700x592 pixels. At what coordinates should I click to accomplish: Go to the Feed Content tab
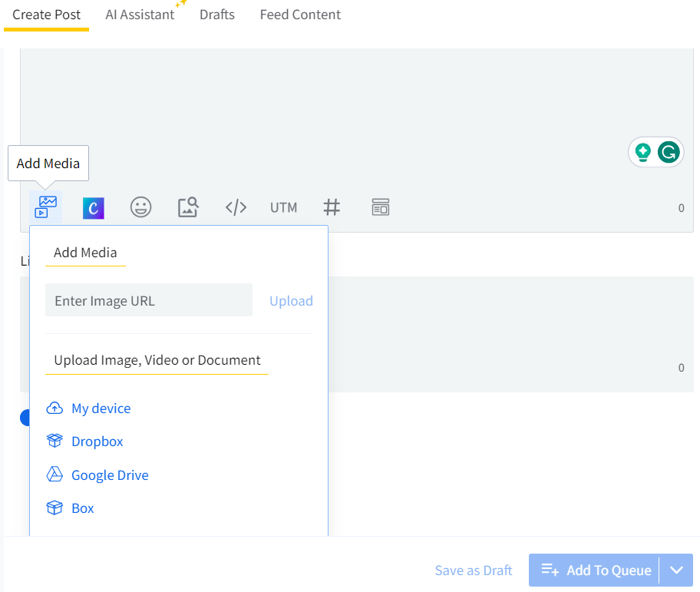click(300, 15)
